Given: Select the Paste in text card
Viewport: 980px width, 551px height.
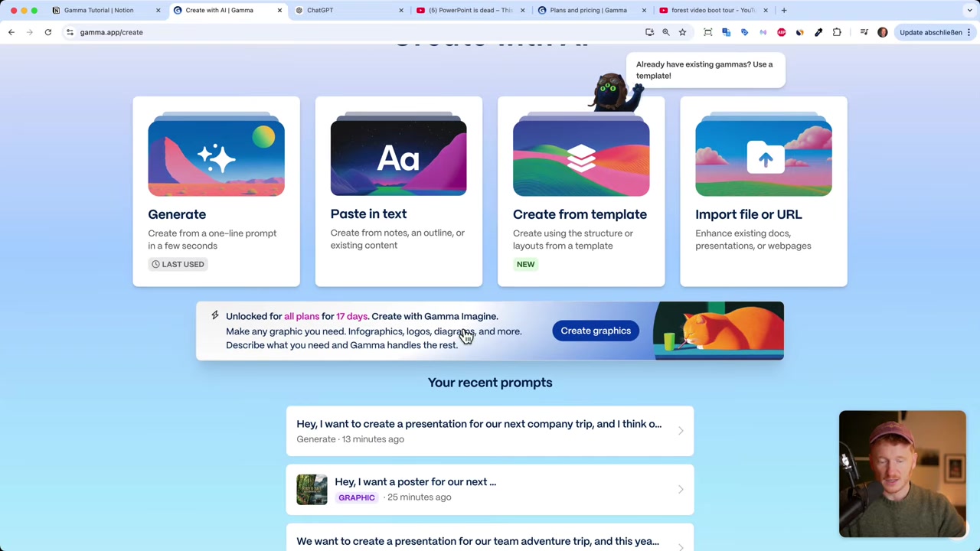Looking at the screenshot, I should pos(398,191).
